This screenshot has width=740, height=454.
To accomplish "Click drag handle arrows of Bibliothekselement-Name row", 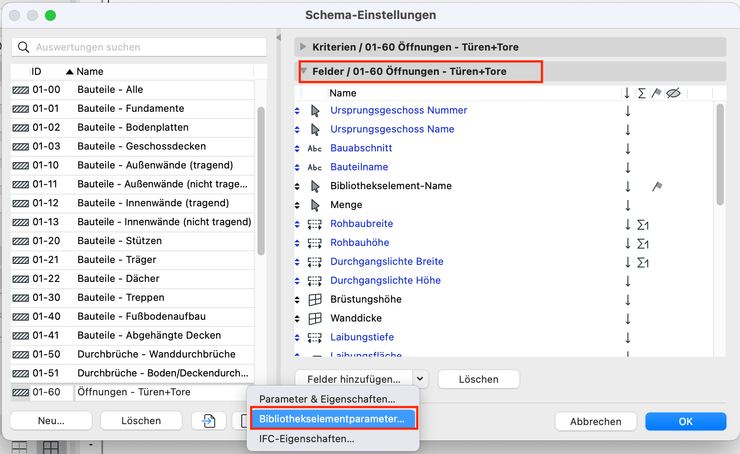I will coord(297,186).
